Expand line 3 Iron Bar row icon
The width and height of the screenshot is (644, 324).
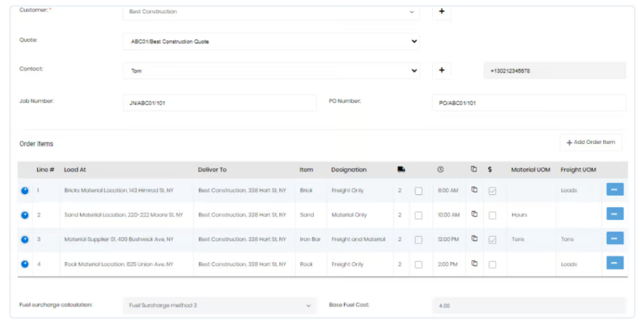(x=25, y=239)
